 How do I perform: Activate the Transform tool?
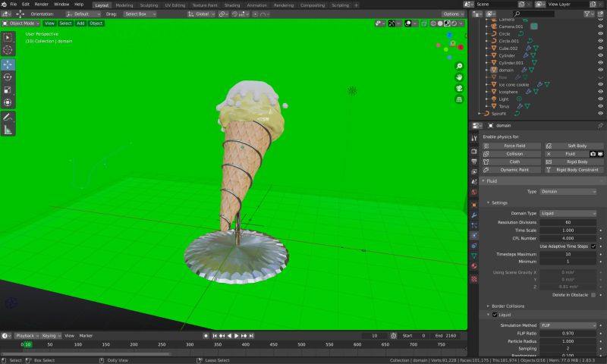pyautogui.click(x=8, y=102)
